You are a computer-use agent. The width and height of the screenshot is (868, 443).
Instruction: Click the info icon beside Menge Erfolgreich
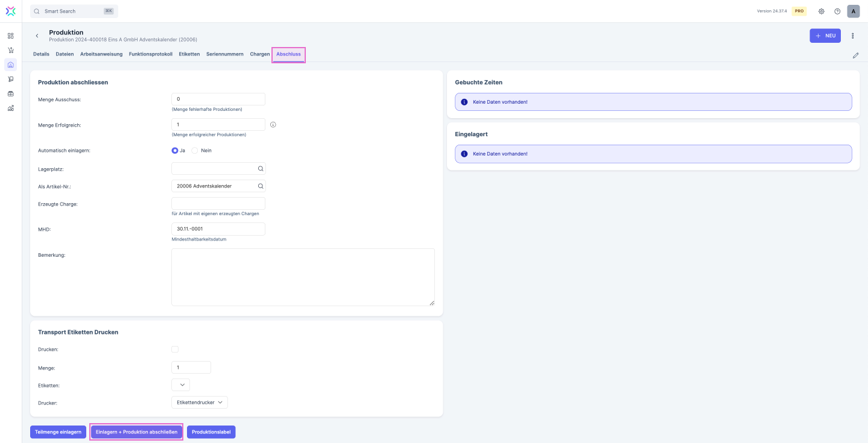click(273, 125)
